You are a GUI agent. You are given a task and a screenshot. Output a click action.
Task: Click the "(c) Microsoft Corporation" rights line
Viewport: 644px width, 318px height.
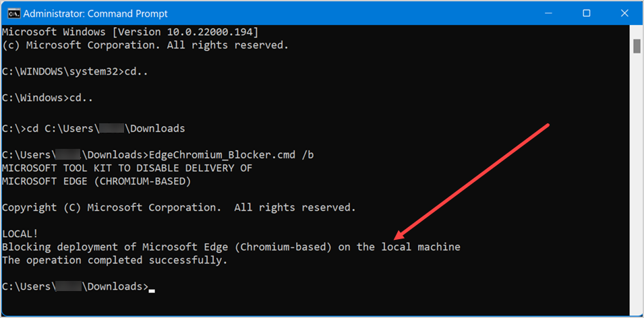(x=145, y=45)
